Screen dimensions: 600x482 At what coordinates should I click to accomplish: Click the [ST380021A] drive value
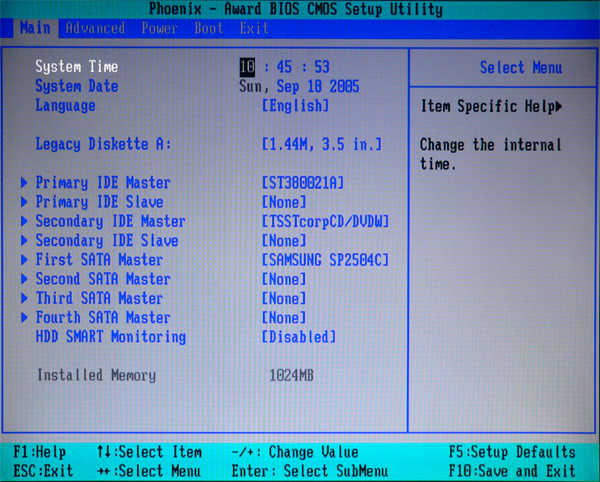(x=303, y=182)
